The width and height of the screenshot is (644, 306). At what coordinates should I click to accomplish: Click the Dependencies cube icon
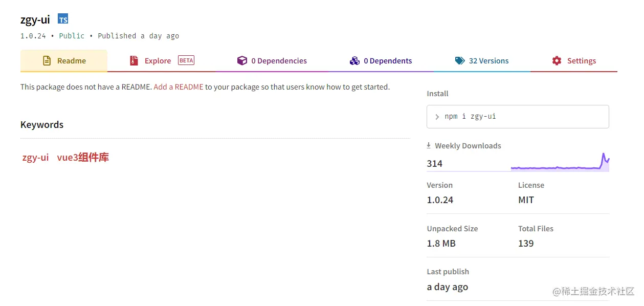[x=242, y=61]
